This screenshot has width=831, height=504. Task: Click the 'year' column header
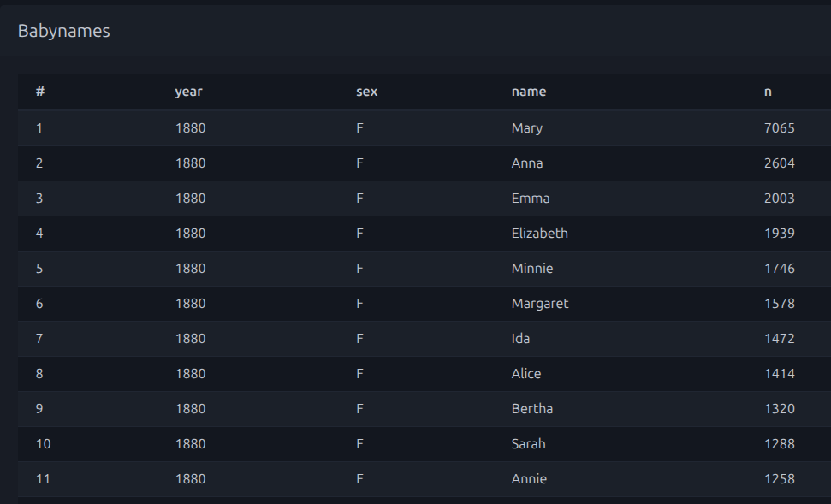point(188,92)
